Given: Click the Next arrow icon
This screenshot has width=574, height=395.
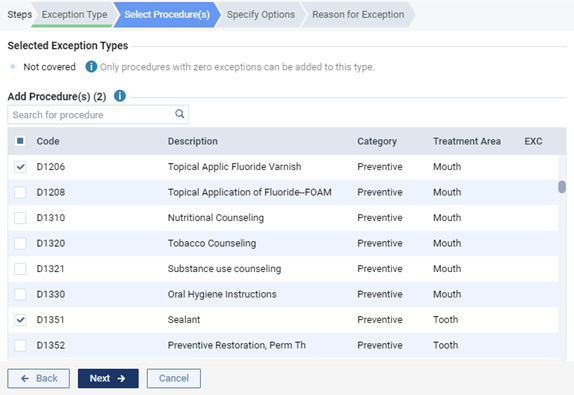Looking at the screenshot, I should tap(121, 378).
